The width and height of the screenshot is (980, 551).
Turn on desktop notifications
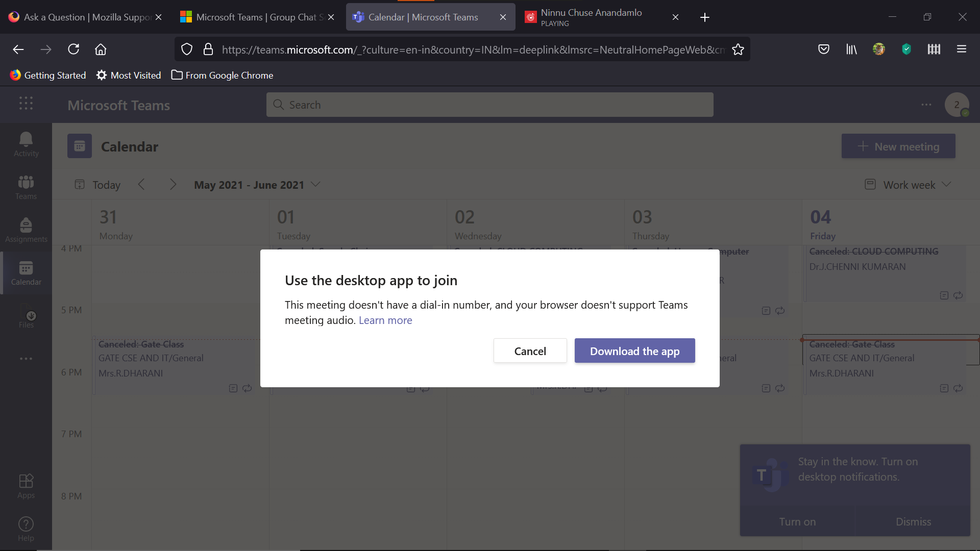[x=797, y=521]
